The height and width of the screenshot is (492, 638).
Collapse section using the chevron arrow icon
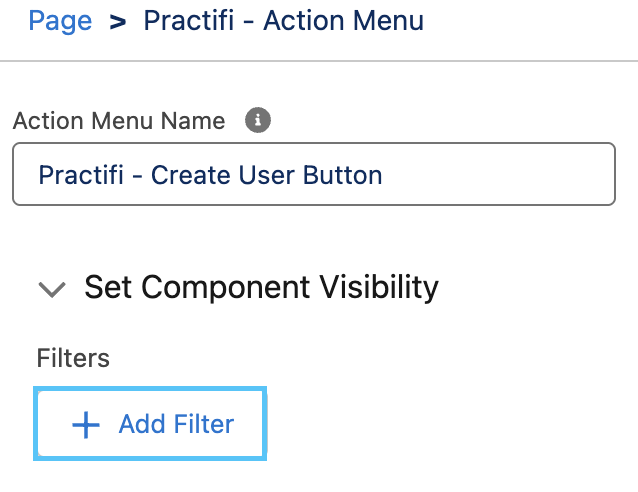(52, 289)
